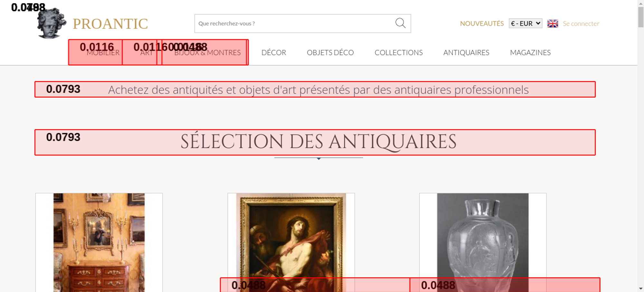Viewport: 644px width, 292px height.
Task: Open the Collections menu
Action: [399, 52]
